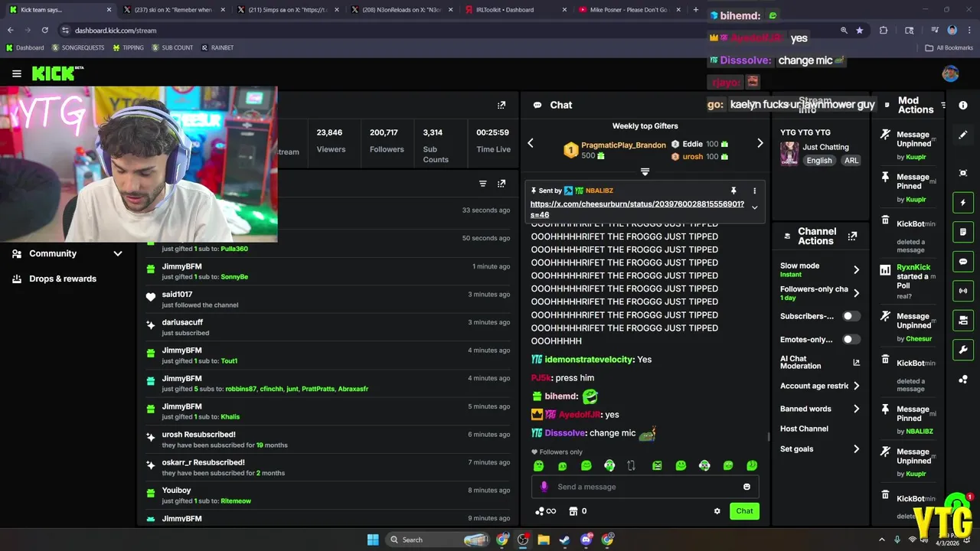
Task: Open the pinned x.com cheesurburn link
Action: pyautogui.click(x=637, y=210)
